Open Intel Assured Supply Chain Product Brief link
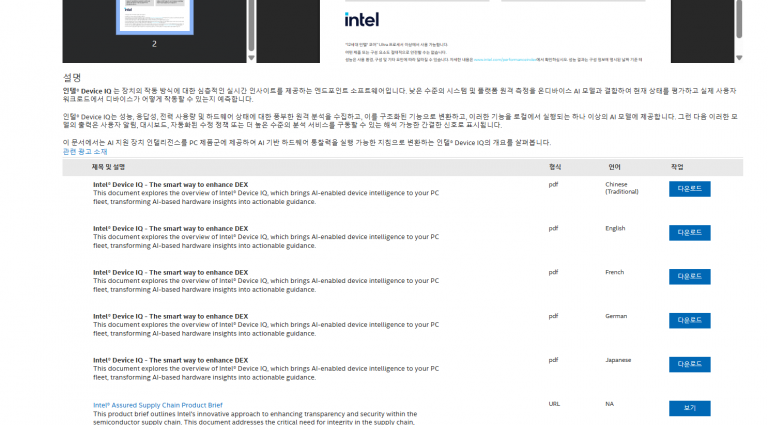Viewport: 768px width, 425px height. click(158, 405)
